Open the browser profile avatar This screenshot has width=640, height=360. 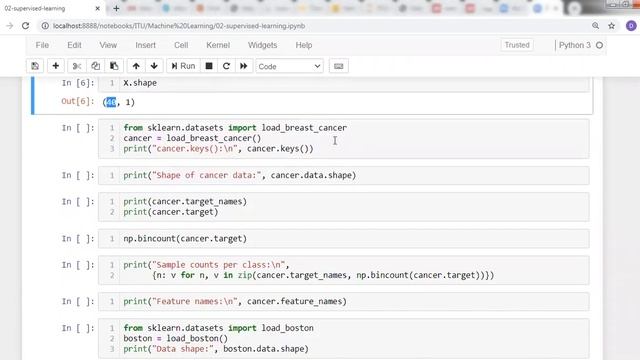pyautogui.click(x=631, y=26)
